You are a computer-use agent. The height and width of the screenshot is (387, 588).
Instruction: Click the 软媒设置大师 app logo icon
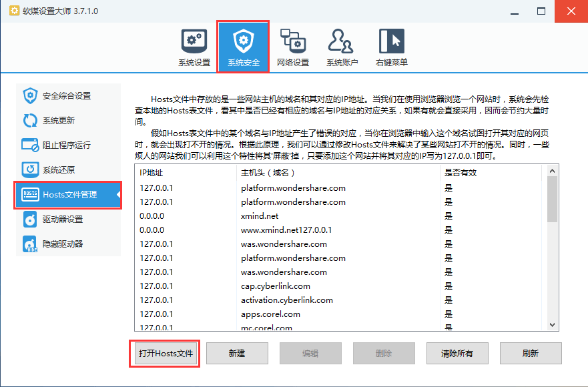point(14,11)
